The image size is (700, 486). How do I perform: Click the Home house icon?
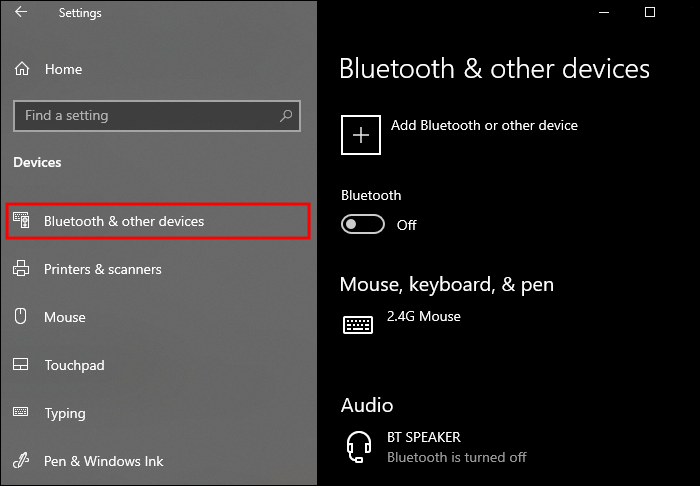[x=21, y=69]
